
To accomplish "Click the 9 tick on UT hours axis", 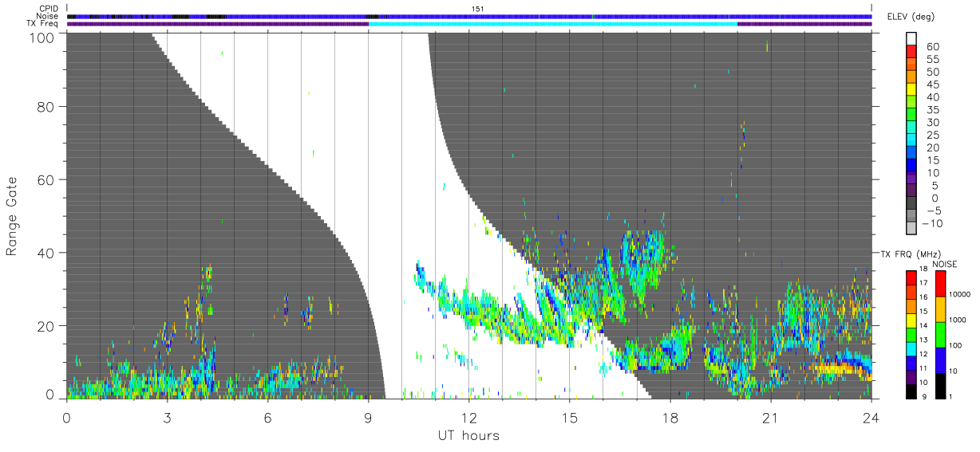I will (368, 416).
